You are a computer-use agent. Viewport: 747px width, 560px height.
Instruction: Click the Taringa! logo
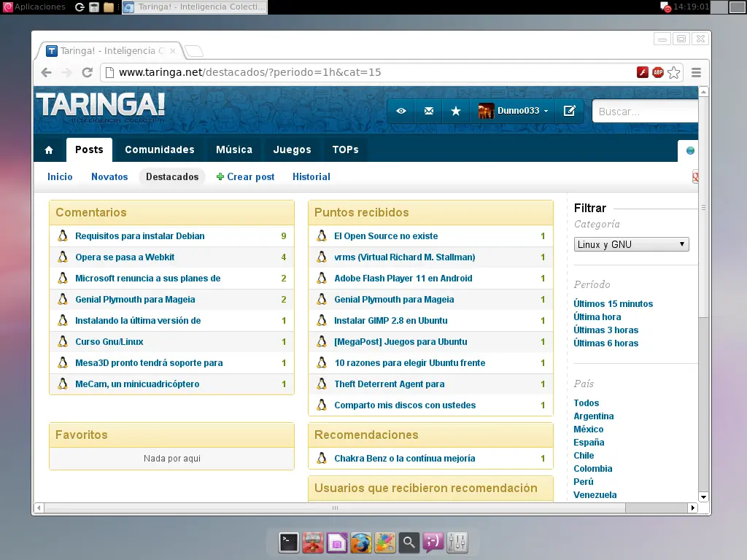pos(101,106)
